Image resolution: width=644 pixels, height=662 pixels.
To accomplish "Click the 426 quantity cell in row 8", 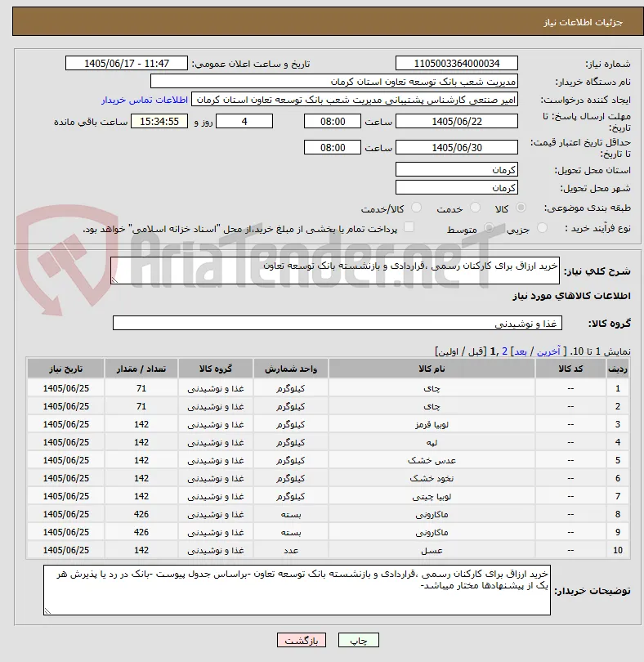I will (141, 514).
